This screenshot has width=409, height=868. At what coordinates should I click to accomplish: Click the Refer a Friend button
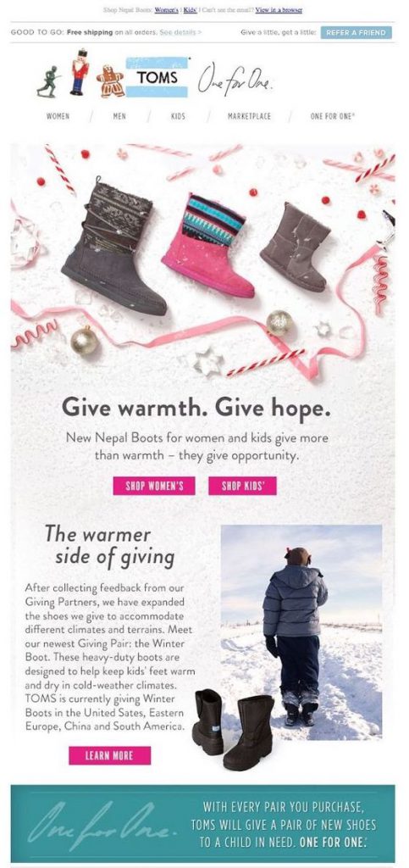tap(356, 33)
